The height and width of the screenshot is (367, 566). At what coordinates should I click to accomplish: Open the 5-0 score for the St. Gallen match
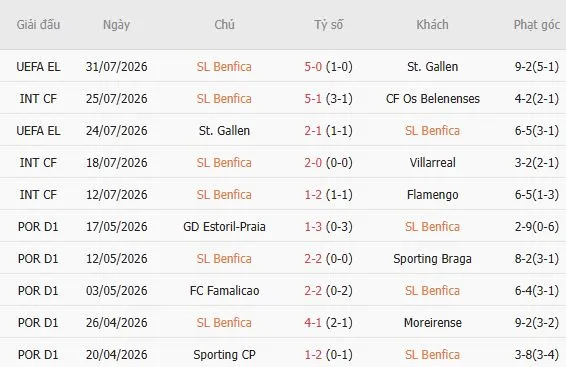click(313, 67)
